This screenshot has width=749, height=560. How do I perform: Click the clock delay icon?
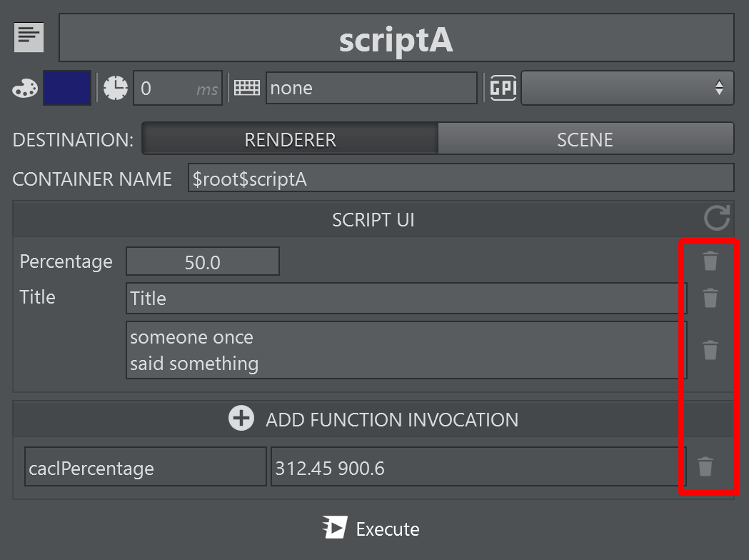pos(116,89)
